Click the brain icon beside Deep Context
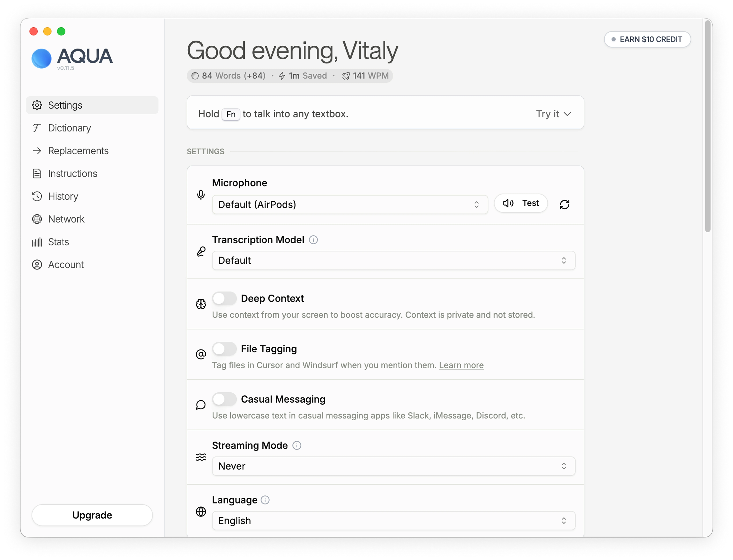 [201, 304]
